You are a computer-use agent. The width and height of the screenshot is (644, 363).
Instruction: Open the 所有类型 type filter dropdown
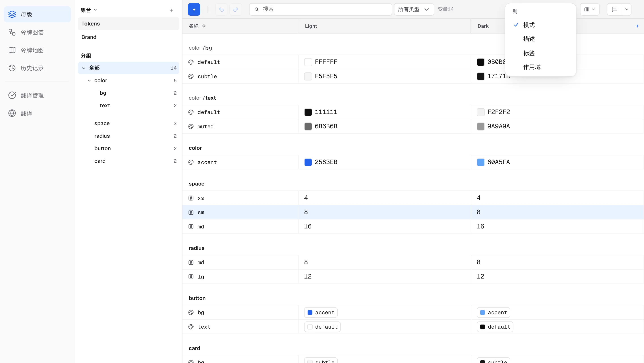point(414,9)
